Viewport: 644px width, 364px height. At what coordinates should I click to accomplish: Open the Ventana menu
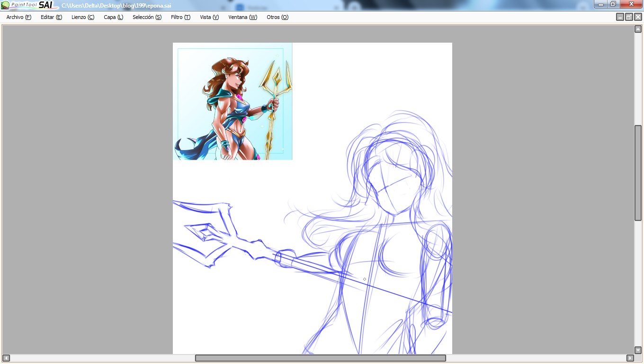[242, 17]
